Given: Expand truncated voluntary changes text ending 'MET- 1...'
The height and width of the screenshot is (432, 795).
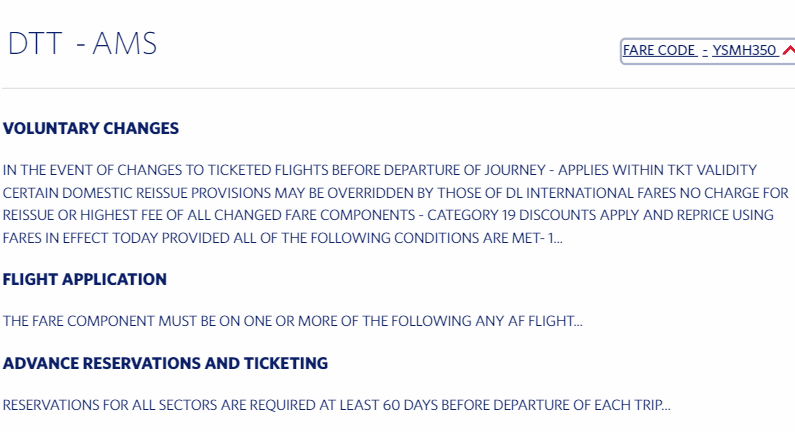Looking at the screenshot, I should click(x=555, y=238).
